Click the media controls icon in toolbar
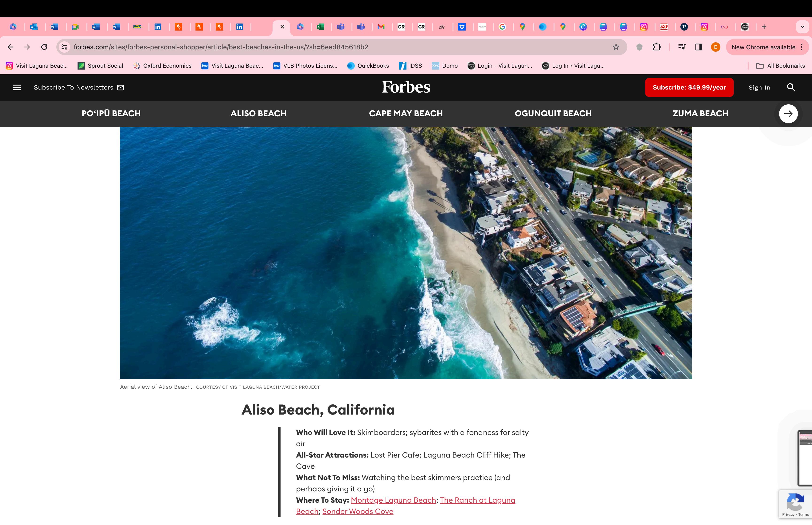 (682, 47)
